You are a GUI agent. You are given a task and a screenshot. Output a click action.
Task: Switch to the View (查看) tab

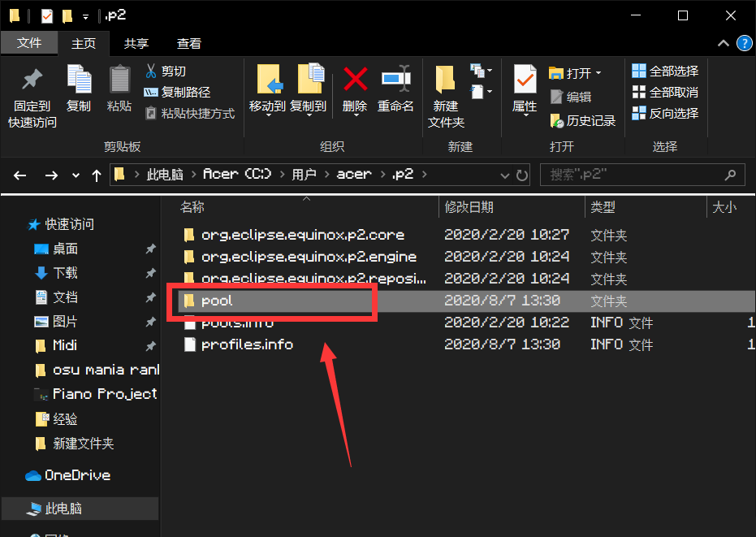click(189, 43)
